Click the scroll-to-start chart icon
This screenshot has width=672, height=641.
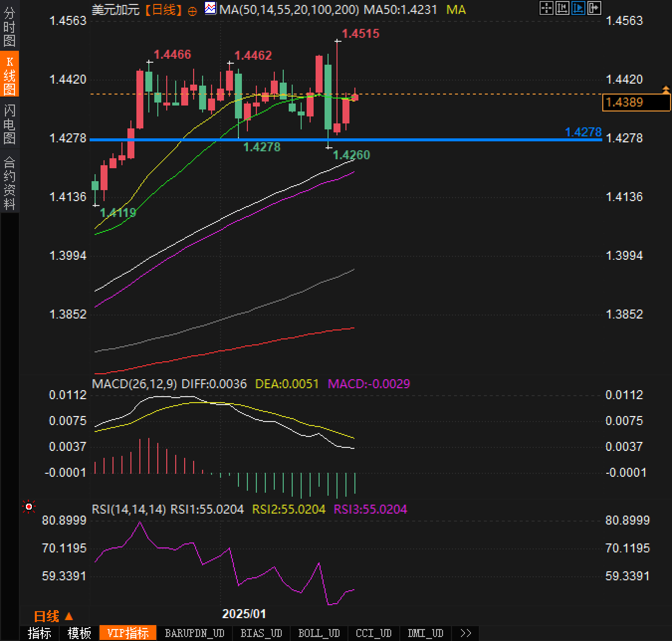click(562, 8)
